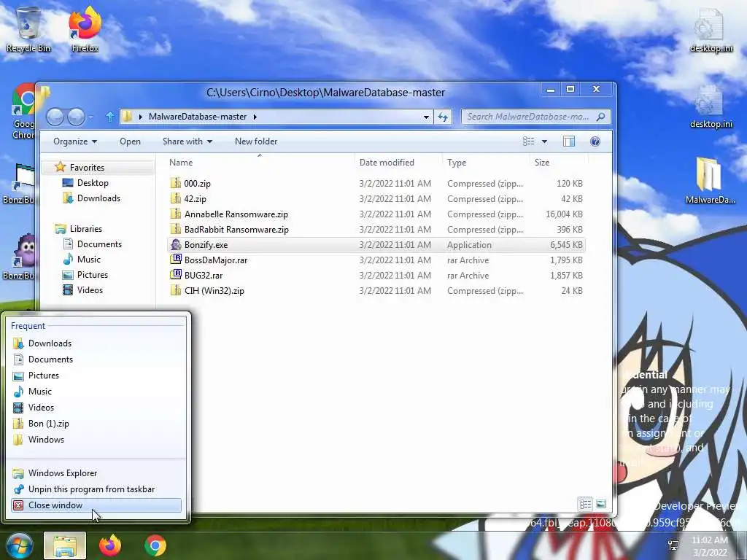Click the Windows Start orb

point(19,545)
